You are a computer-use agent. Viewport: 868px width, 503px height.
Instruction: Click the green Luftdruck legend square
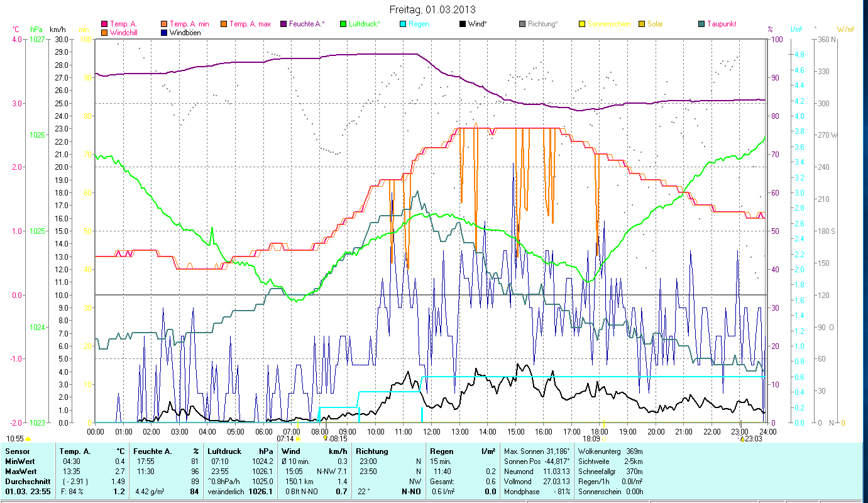343,25
